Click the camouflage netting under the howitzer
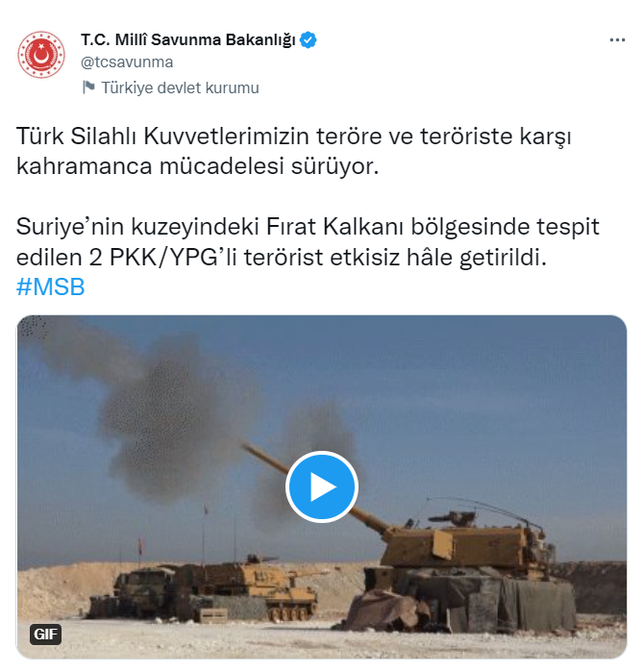 pyautogui.click(x=471, y=600)
